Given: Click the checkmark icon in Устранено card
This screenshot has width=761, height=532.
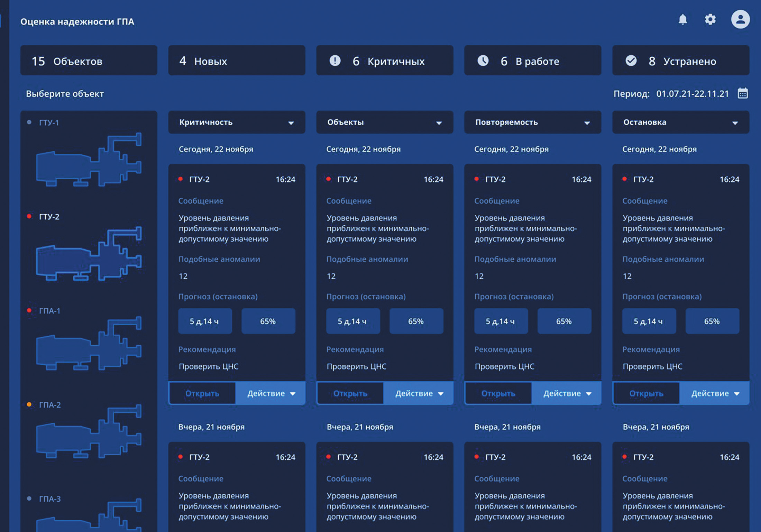Looking at the screenshot, I should (x=631, y=60).
